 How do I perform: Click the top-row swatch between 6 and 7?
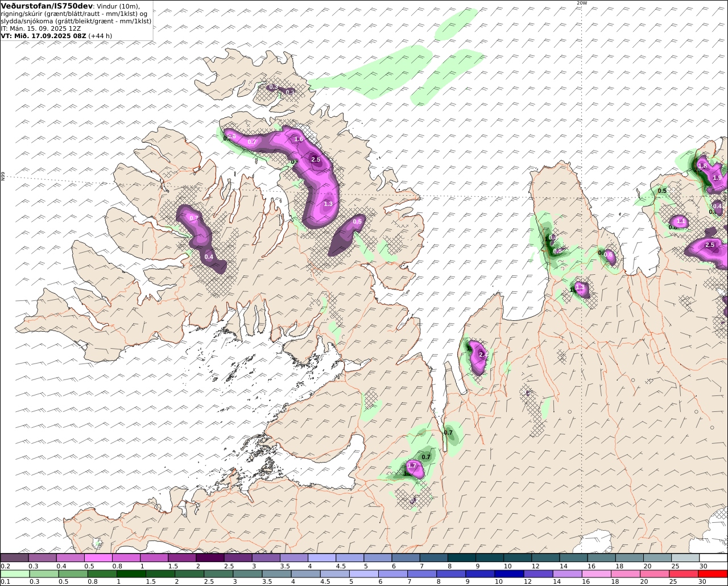(406, 558)
